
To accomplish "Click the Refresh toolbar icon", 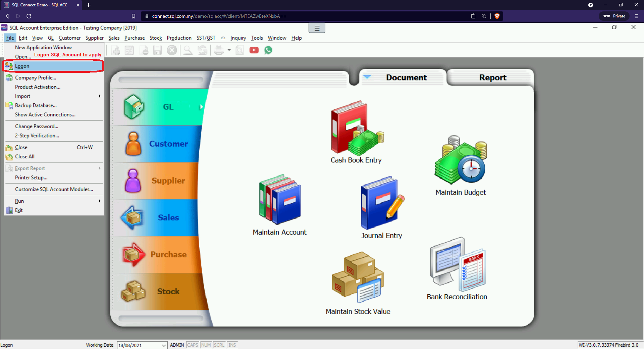I will (202, 50).
